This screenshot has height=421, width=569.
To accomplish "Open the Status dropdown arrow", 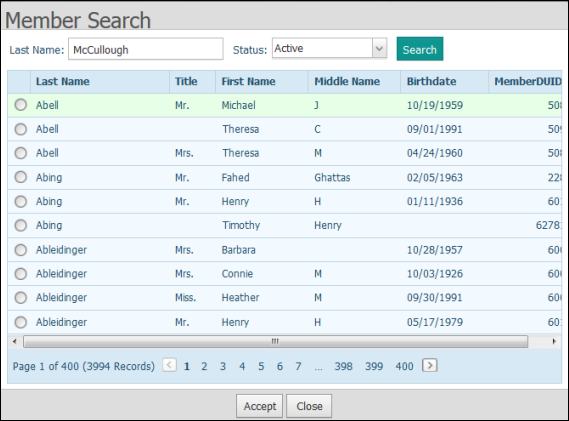I will tap(379, 48).
